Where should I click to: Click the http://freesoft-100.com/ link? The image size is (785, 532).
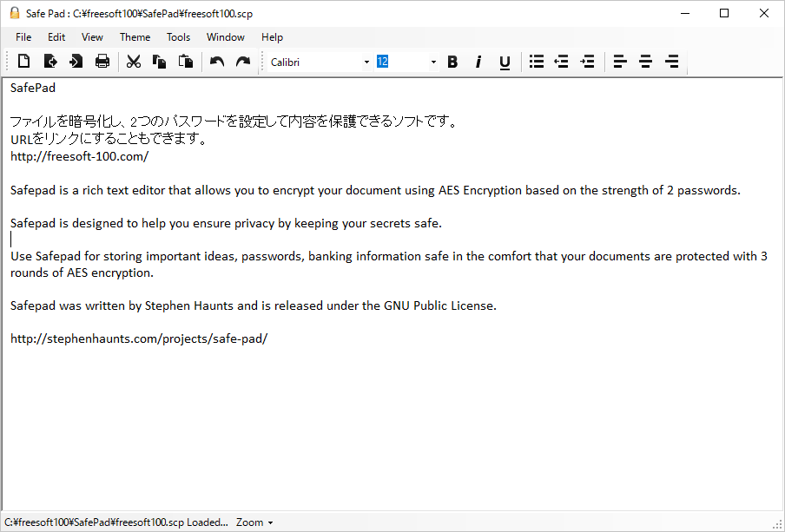click(x=80, y=156)
